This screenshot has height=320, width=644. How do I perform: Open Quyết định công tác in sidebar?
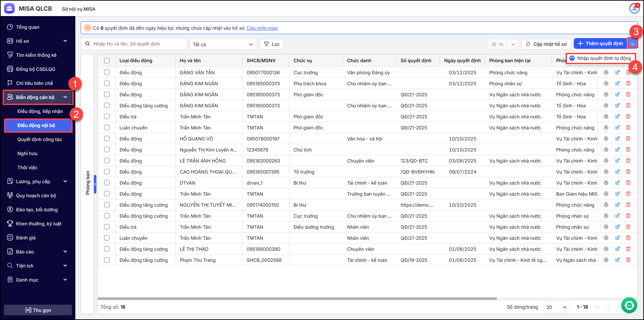(39, 139)
